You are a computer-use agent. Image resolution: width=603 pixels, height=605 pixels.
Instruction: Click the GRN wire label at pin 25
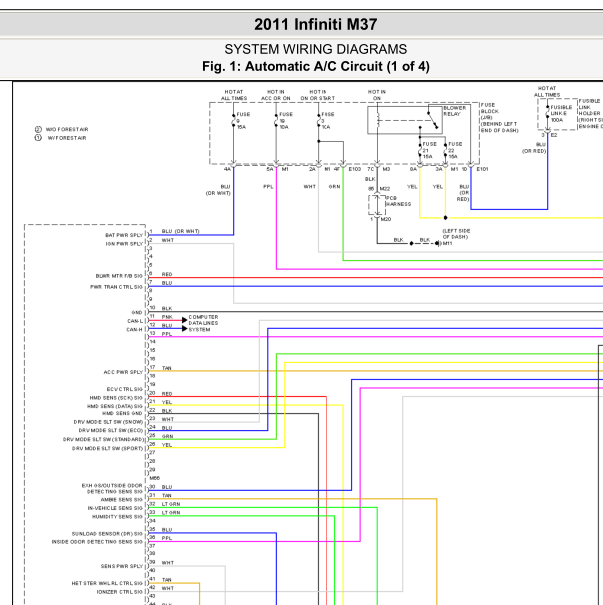tap(167, 436)
